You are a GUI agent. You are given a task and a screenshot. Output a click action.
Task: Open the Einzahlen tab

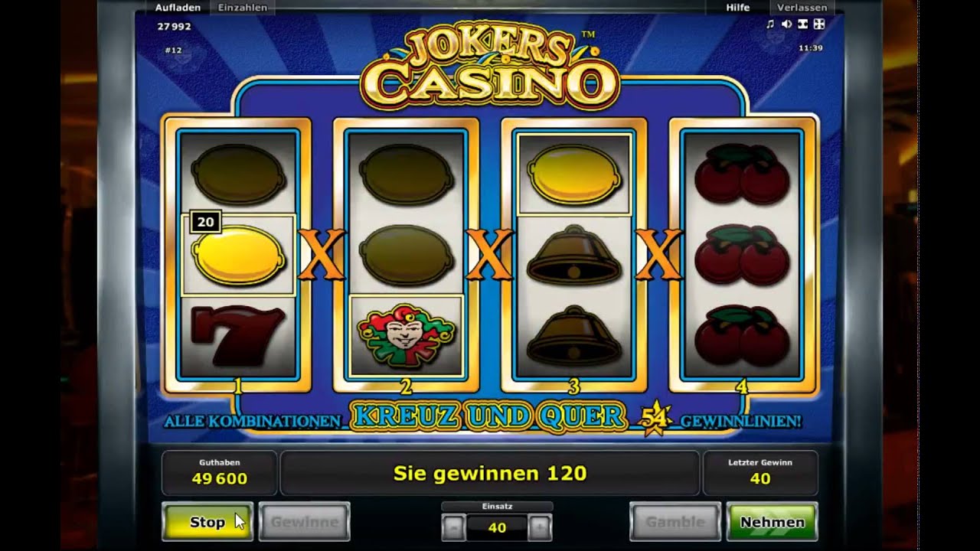point(243,8)
